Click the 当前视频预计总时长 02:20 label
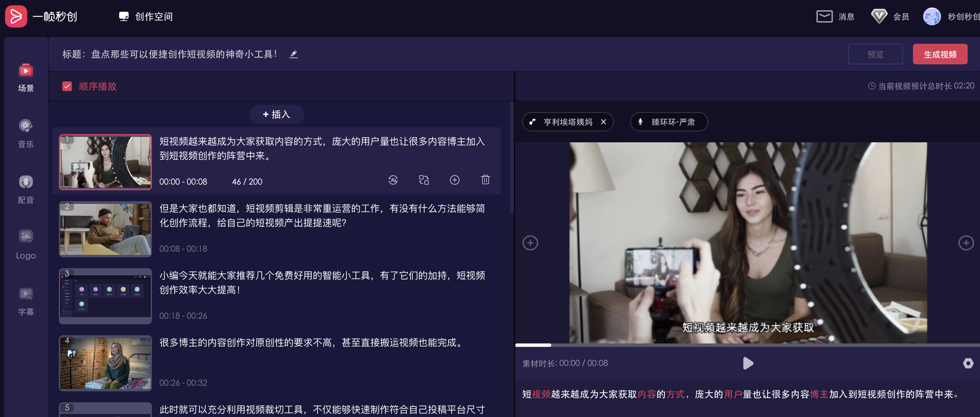The height and width of the screenshot is (417, 980). coord(926,86)
